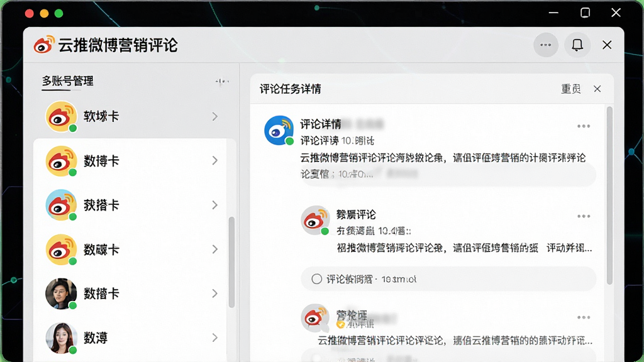Select the blue-background Weibo avatar in list
Image resolution: width=644 pixels, height=362 pixels.
coord(61,205)
